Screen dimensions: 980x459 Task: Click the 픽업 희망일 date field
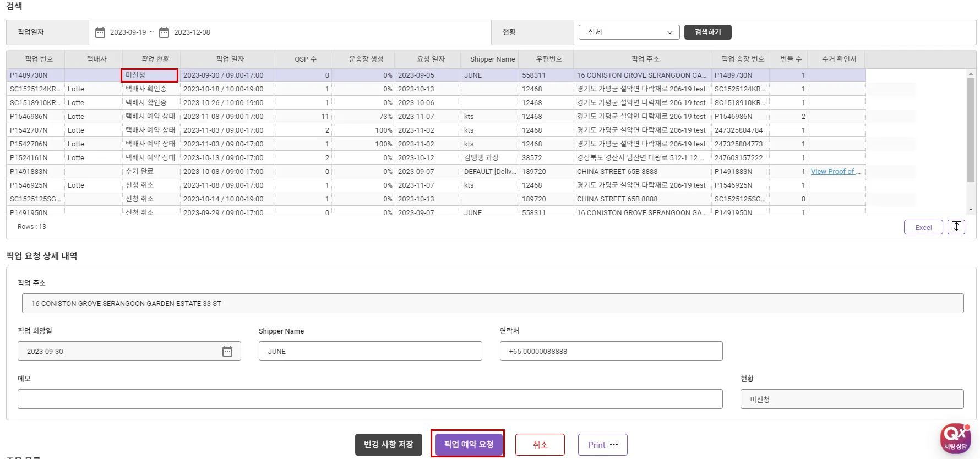129,351
